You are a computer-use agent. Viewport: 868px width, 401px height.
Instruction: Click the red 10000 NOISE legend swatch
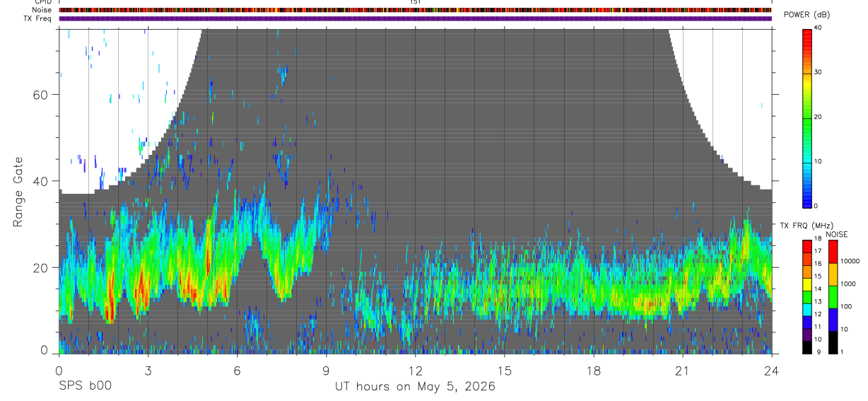(x=833, y=252)
